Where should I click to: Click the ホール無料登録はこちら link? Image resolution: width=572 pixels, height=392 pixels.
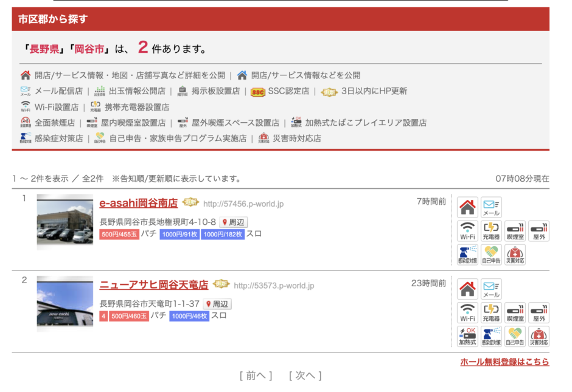click(x=504, y=362)
